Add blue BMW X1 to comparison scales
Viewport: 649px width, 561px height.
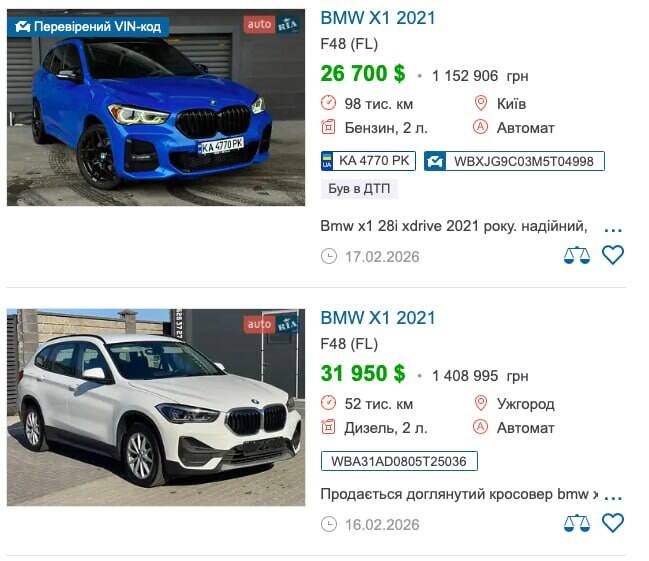pyautogui.click(x=577, y=255)
